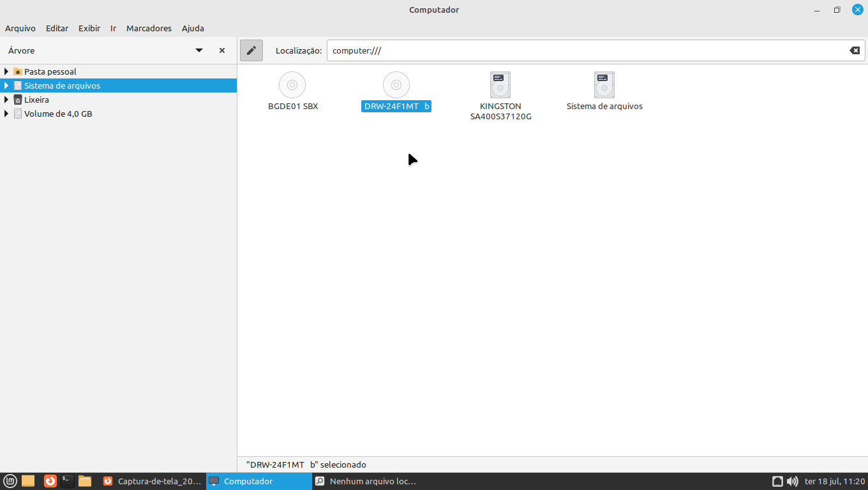Select Volume de 4,0 GB in the tree
Viewport: 868px width, 490px height.
tap(58, 114)
